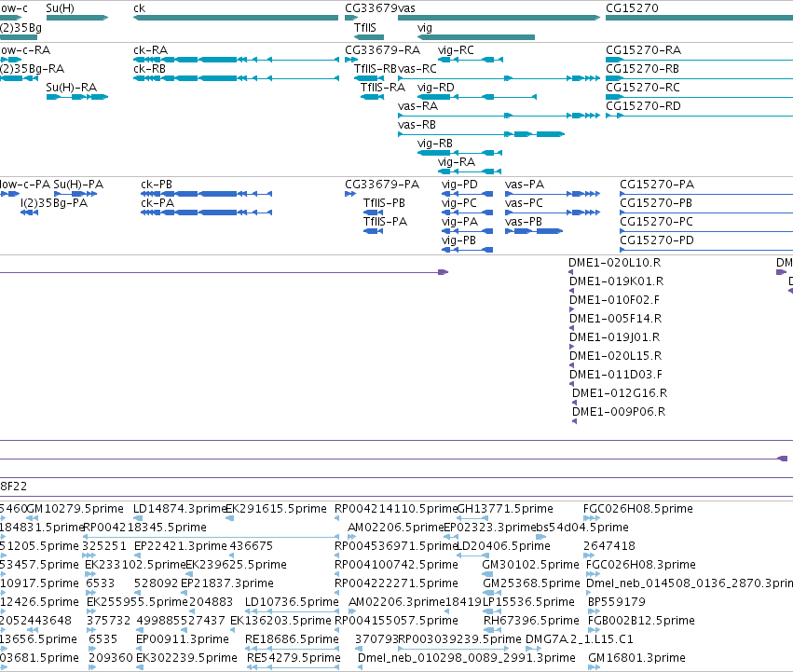Select the CG15270-RD transcript label

click(643, 106)
